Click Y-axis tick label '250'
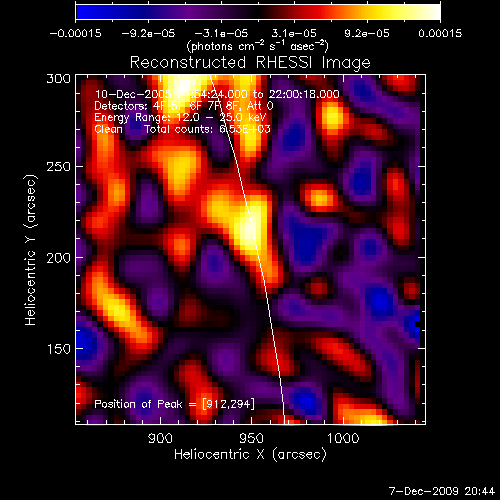 [x=58, y=167]
